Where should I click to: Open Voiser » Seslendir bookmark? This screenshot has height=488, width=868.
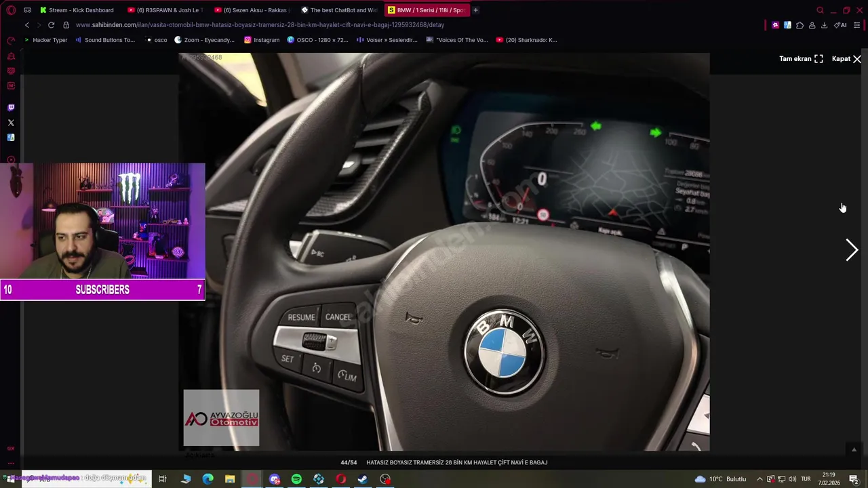pyautogui.click(x=387, y=40)
